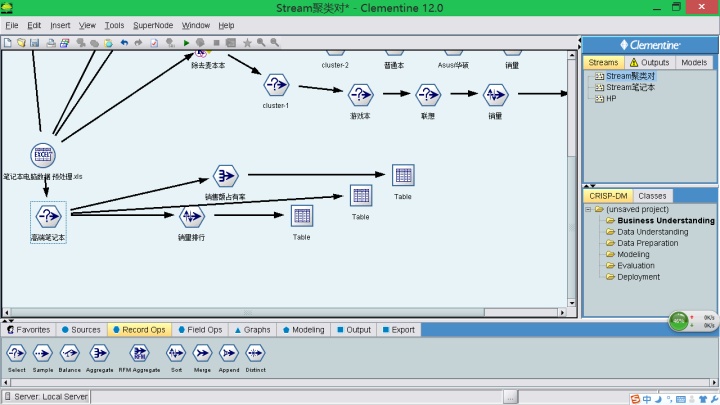The image size is (720, 405).
Task: Open the Output palette tab
Action: pyautogui.click(x=354, y=330)
